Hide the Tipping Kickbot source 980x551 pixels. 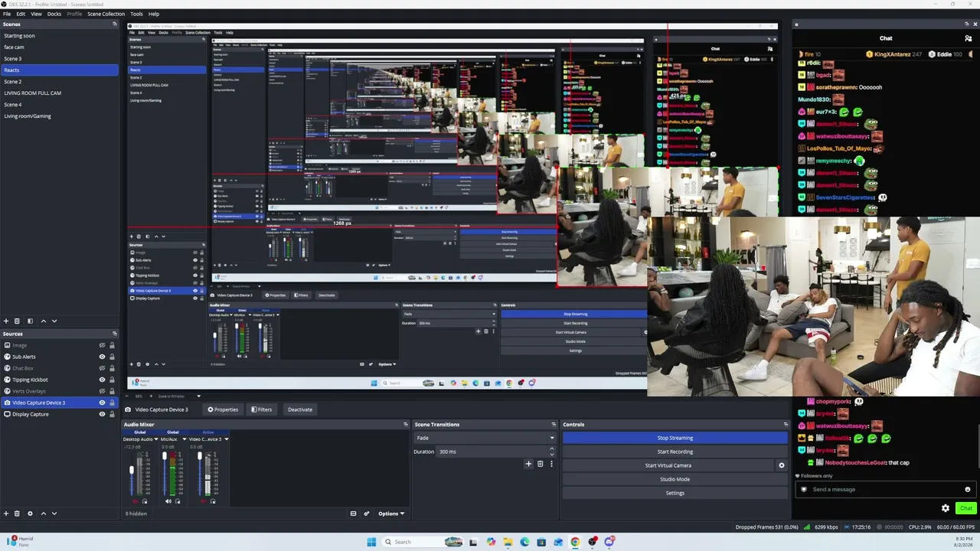pos(102,380)
